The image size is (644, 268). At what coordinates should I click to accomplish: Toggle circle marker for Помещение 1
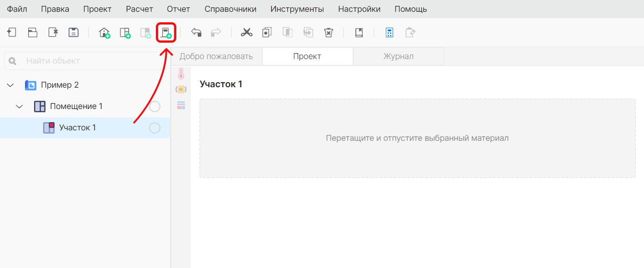(x=155, y=107)
